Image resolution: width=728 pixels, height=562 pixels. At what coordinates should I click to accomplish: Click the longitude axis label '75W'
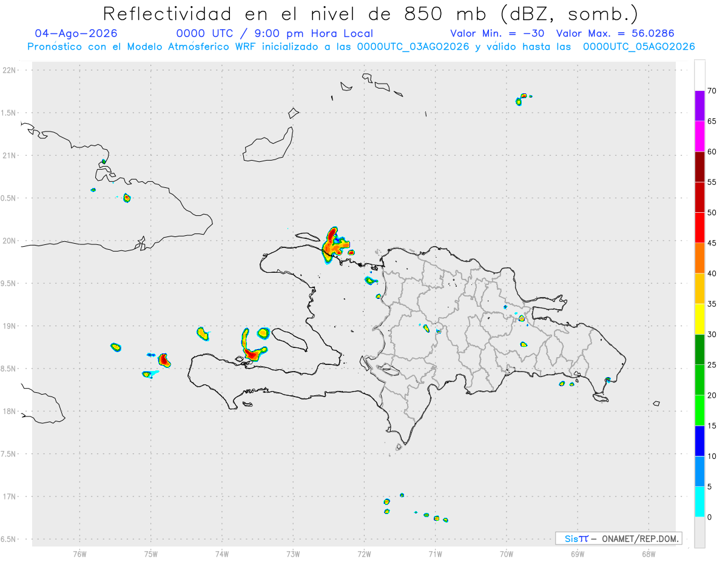150,554
